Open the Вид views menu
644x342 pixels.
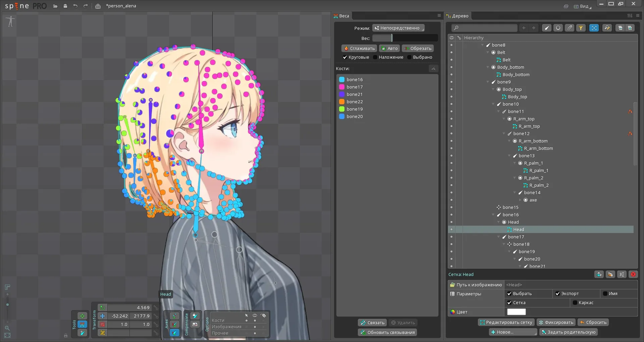coord(583,6)
